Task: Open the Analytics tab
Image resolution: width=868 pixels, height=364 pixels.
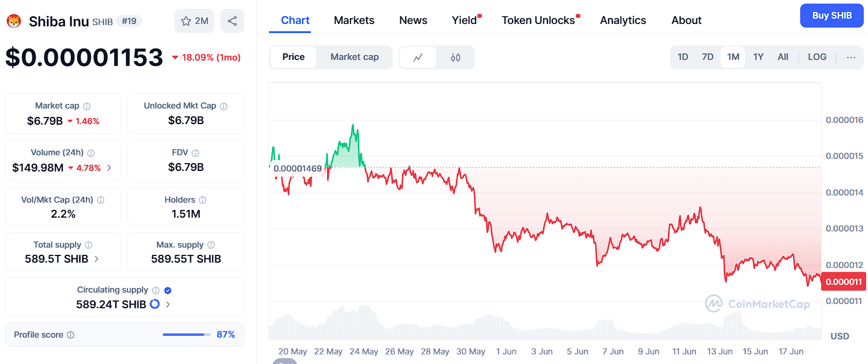Action: [x=623, y=20]
